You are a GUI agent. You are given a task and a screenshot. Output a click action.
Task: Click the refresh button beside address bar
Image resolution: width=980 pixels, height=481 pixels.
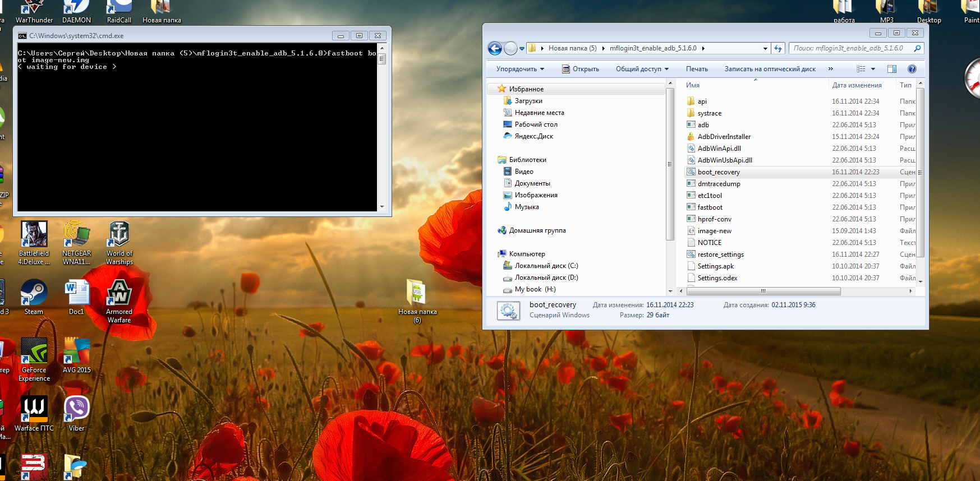coord(778,49)
